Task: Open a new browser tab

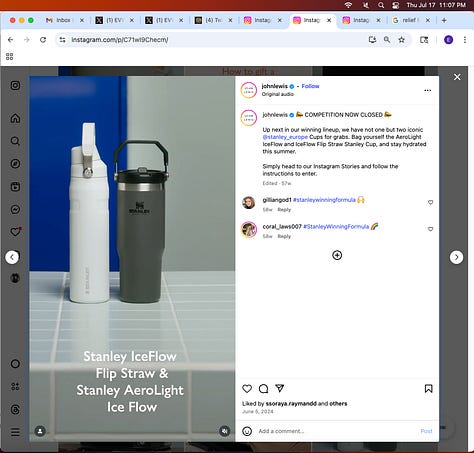Action: pyautogui.click(x=444, y=20)
